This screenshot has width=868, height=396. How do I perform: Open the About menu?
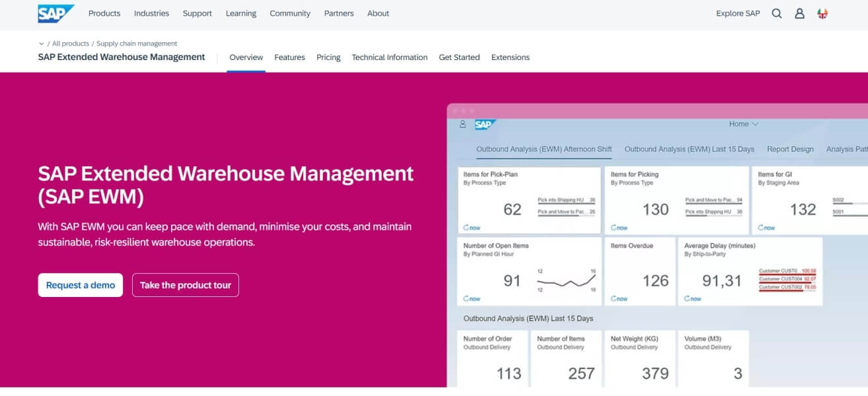[x=379, y=13]
